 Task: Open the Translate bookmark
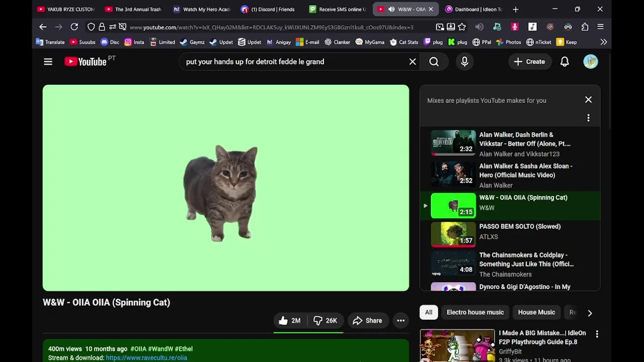(50, 42)
